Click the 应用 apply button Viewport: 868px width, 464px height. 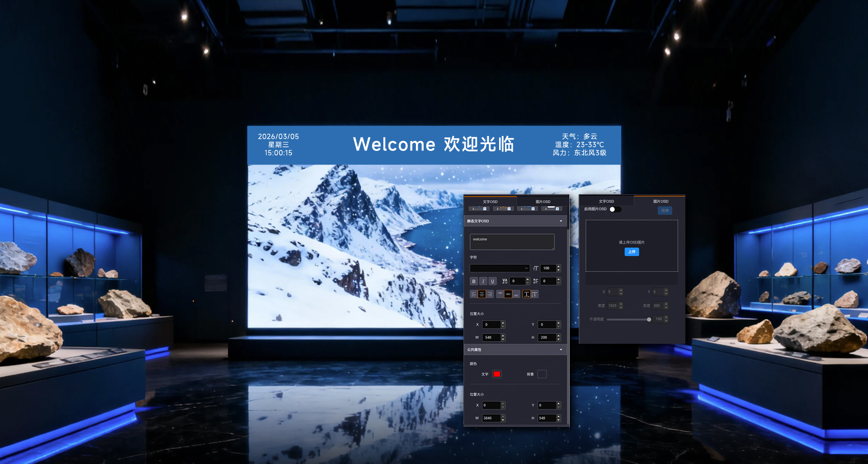point(665,211)
